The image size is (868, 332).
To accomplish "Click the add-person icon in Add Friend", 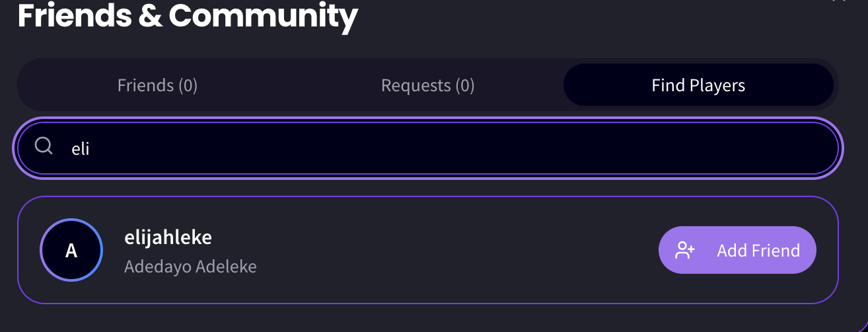I will click(685, 250).
